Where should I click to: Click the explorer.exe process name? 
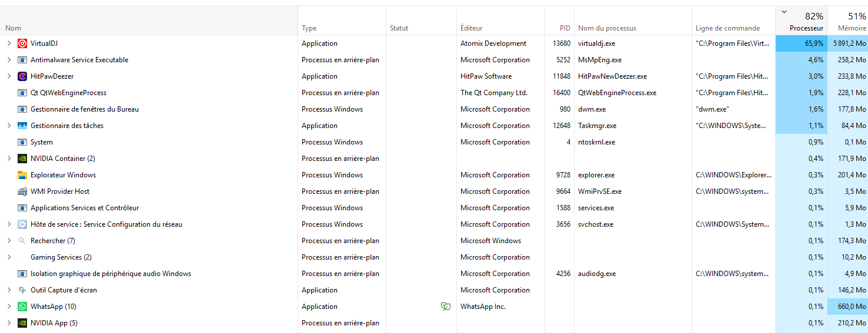(x=596, y=175)
